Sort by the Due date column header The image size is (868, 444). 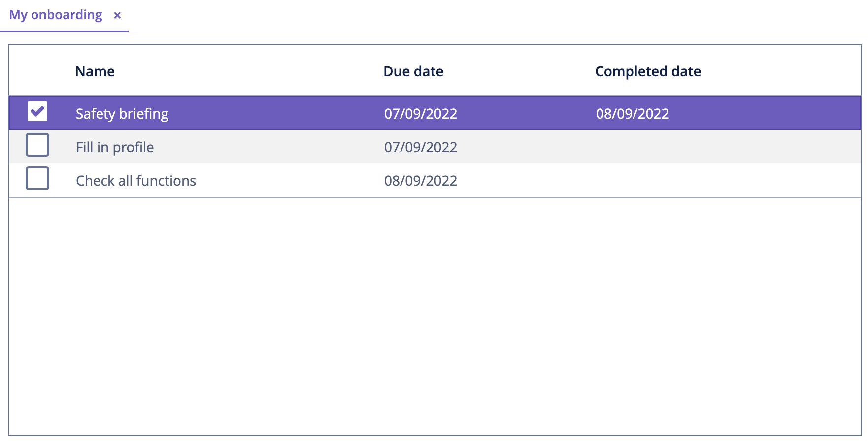point(413,71)
